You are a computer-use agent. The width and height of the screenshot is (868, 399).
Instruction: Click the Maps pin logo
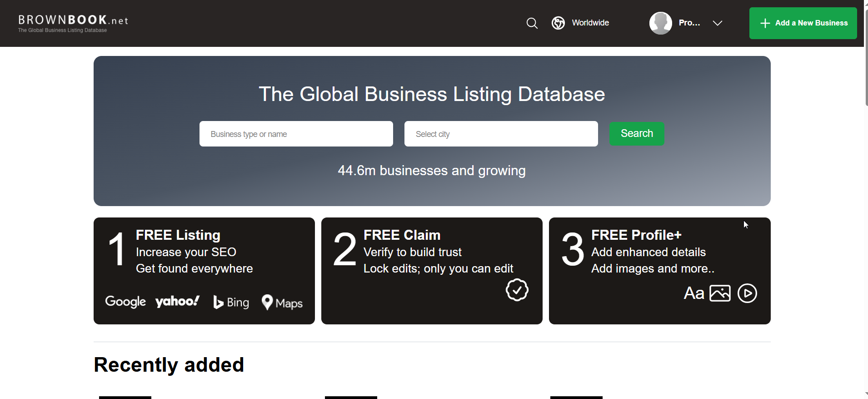pos(282,303)
